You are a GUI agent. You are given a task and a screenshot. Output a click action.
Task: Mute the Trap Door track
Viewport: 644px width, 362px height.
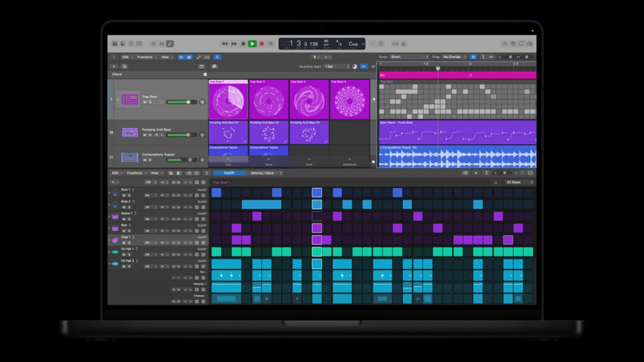(x=144, y=102)
